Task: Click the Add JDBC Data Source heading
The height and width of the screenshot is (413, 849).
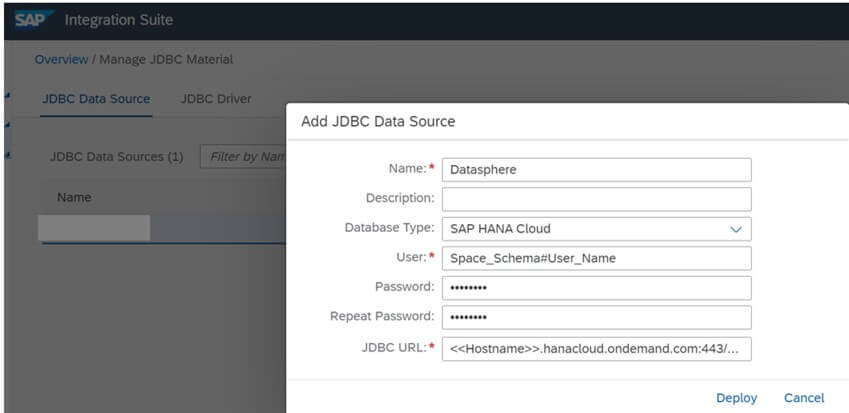Action: coord(378,121)
